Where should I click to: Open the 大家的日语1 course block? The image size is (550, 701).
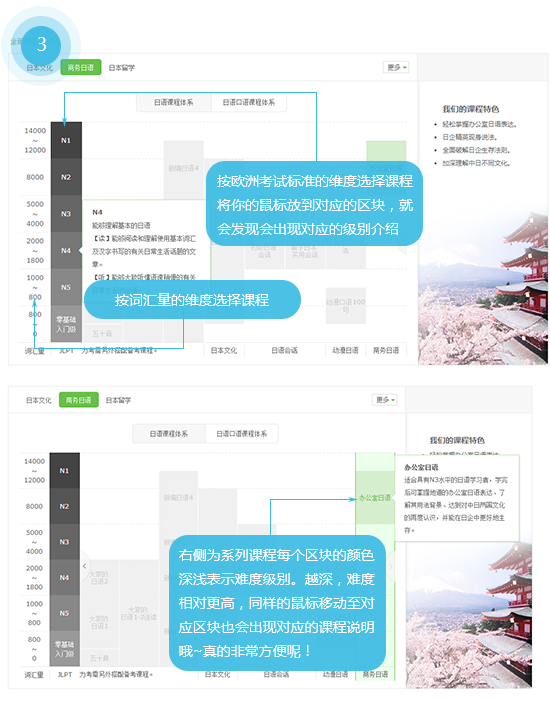[99, 622]
